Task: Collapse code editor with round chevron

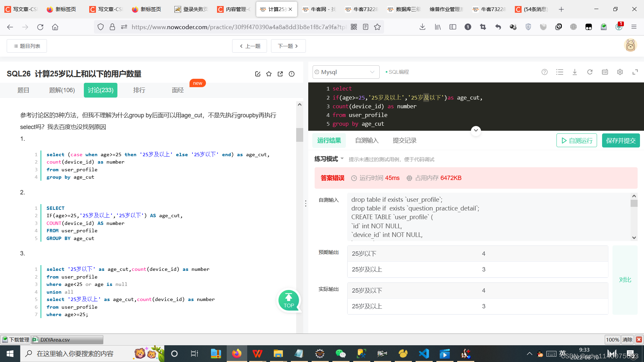Action: coord(476,130)
